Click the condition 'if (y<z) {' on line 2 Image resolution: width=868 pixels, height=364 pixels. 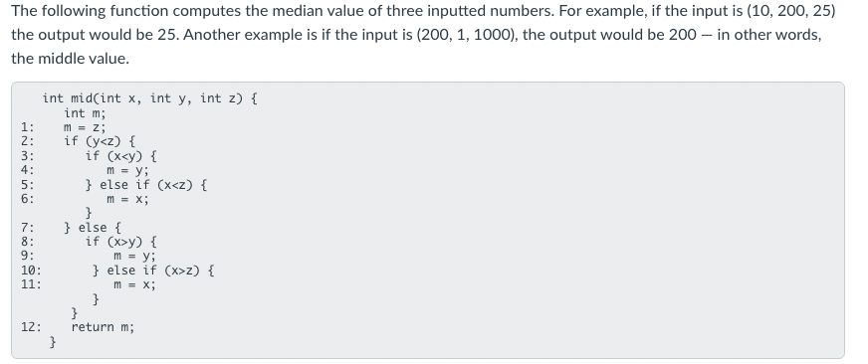(x=100, y=141)
